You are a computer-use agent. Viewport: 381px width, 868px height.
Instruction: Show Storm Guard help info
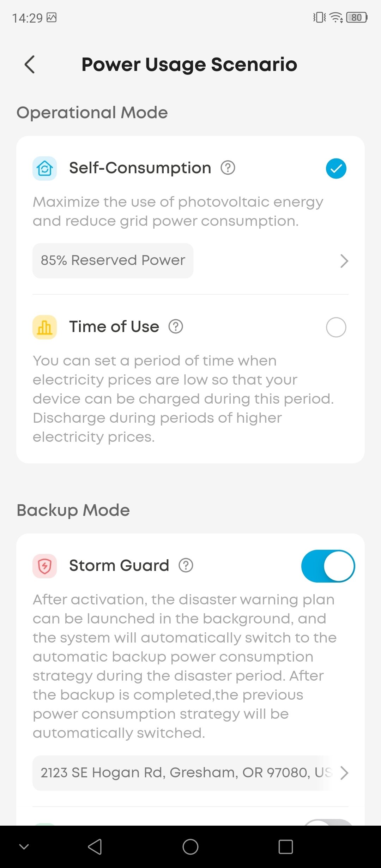[x=186, y=565]
